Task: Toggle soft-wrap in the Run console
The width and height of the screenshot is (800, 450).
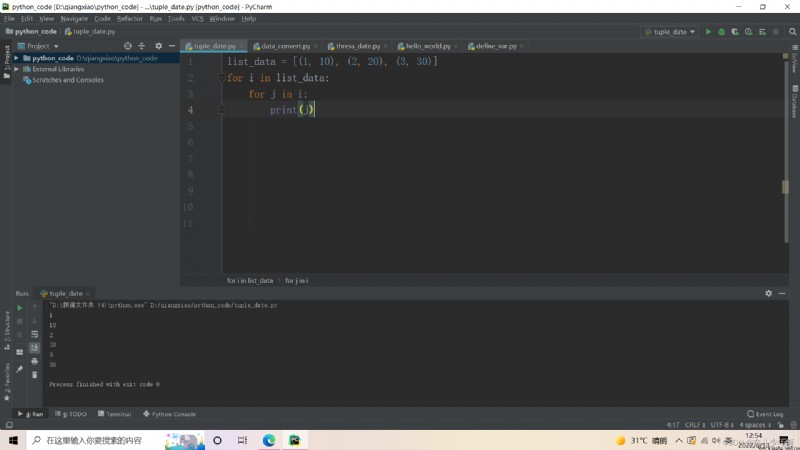Action: click(x=35, y=334)
